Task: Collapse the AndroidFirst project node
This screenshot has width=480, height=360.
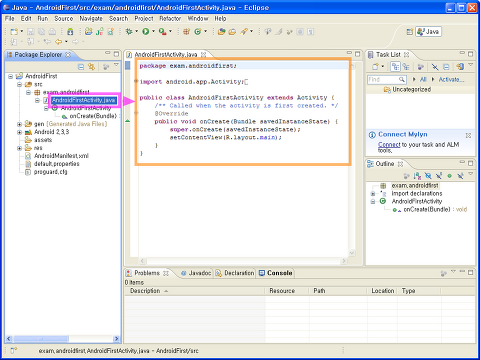Action: point(11,76)
